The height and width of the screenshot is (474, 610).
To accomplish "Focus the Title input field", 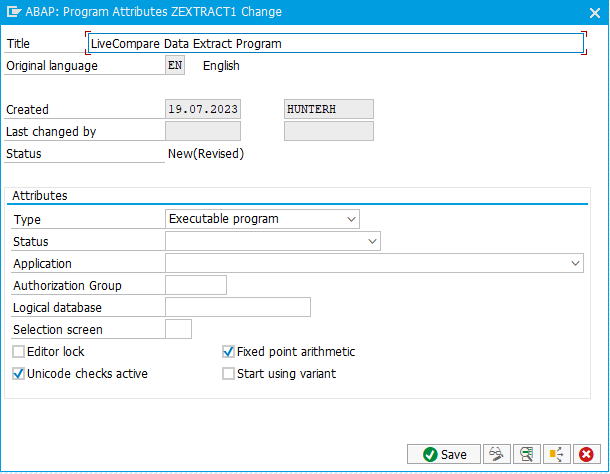I will [x=336, y=43].
